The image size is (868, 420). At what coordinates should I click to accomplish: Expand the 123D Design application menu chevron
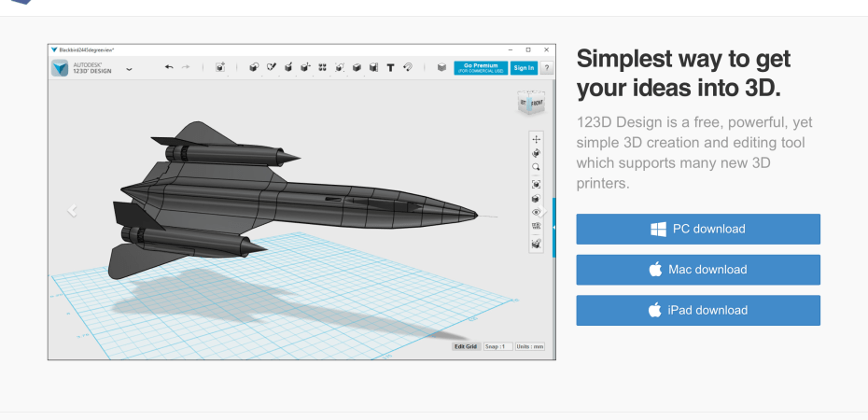(129, 68)
